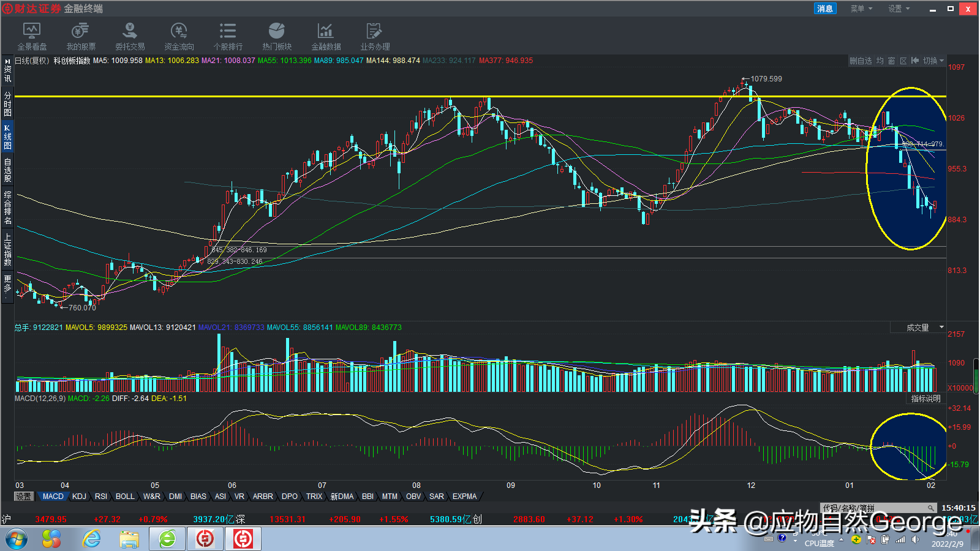Click the 区 interval statistics icon

point(903,61)
